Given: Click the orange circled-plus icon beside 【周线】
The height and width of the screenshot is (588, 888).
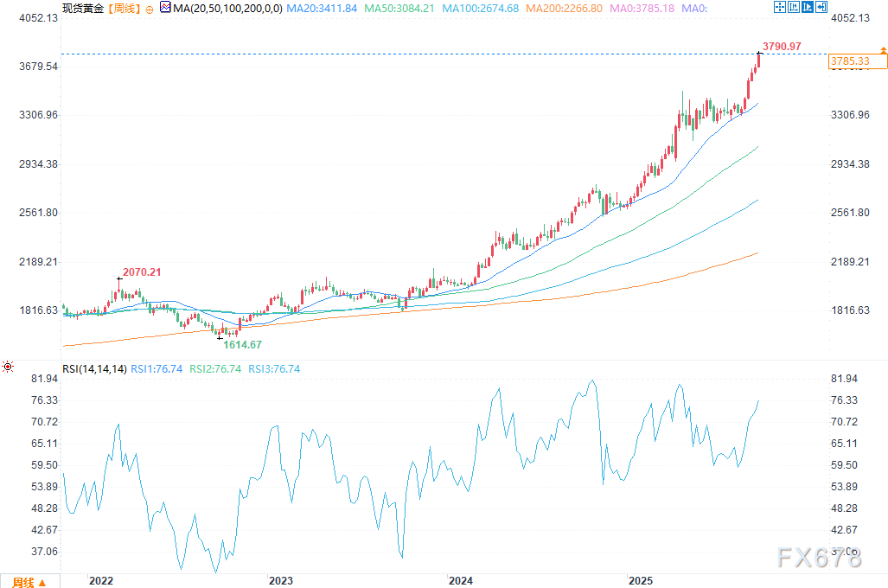Looking at the screenshot, I should click(x=149, y=8).
